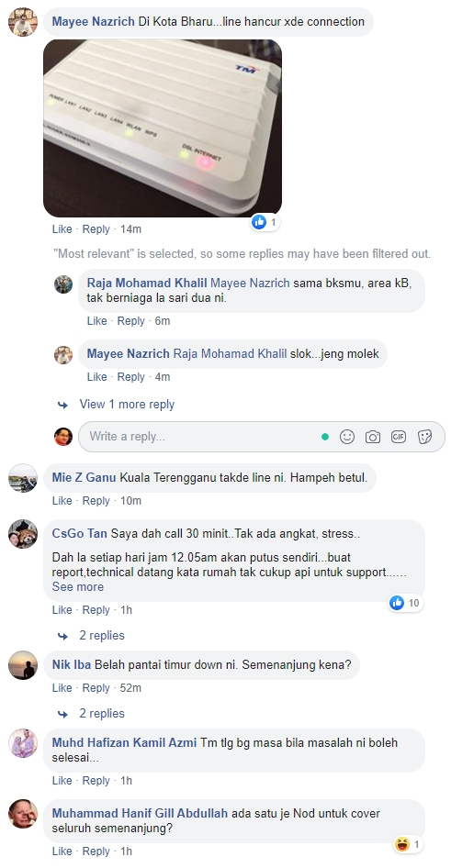Screen dimensions: 451x868
Task: Like Raja Mohamad Khalil's reply
Action: 97,321
